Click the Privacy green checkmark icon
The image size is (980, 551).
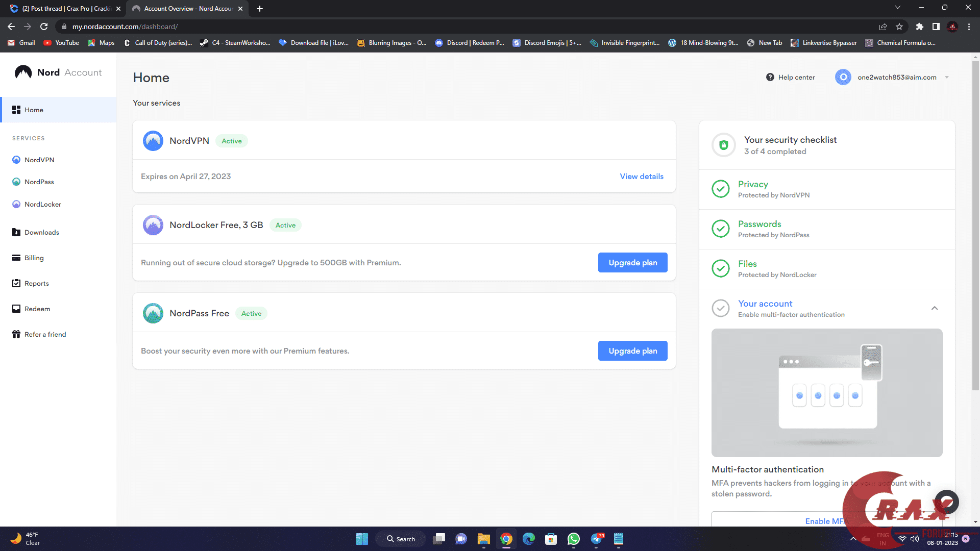tap(721, 189)
